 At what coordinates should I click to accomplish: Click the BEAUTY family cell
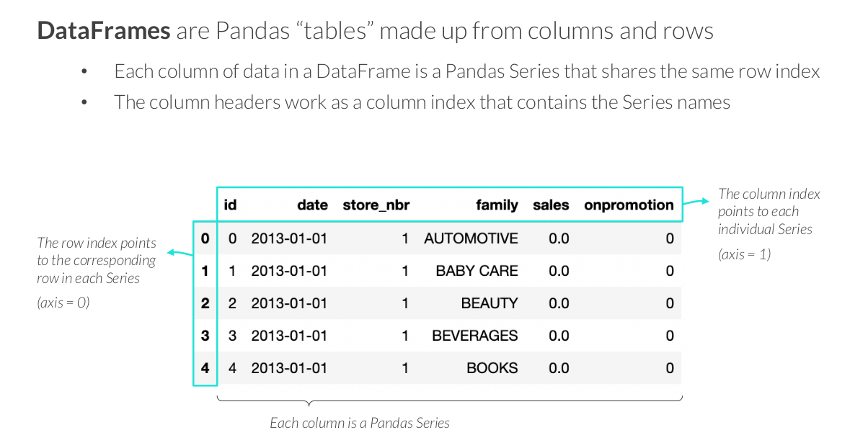[x=490, y=303]
